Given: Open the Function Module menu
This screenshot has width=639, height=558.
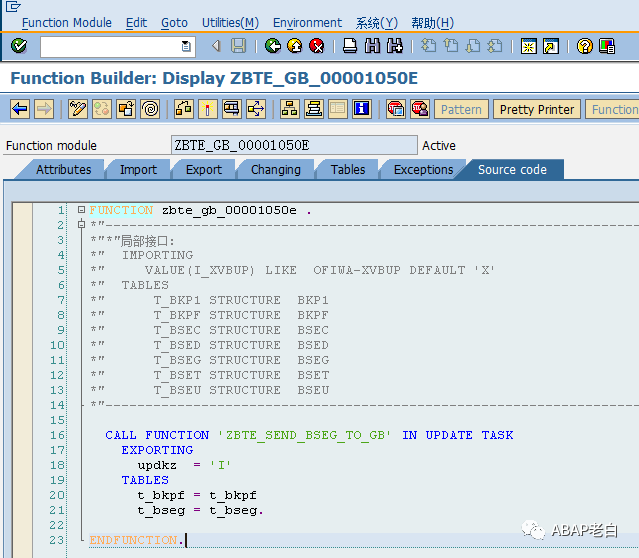Looking at the screenshot, I should (67, 22).
